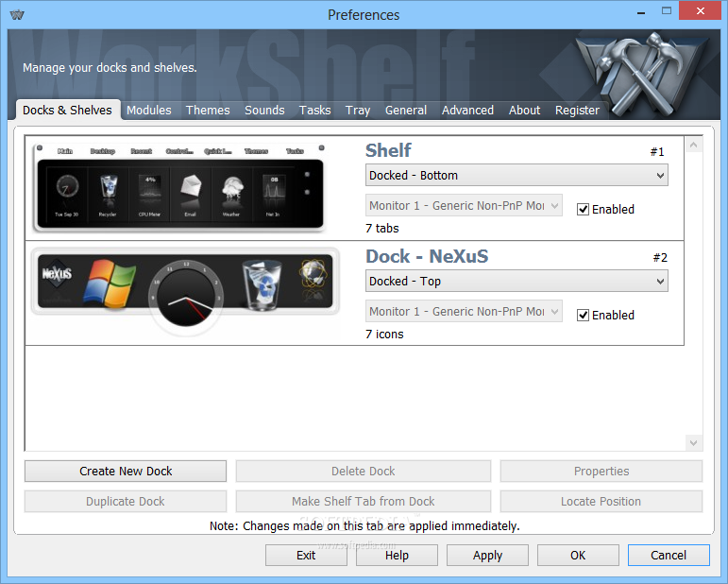This screenshot has width=728, height=584.
Task: Click the CPU Meter icon in Shelf preview
Action: click(x=149, y=188)
